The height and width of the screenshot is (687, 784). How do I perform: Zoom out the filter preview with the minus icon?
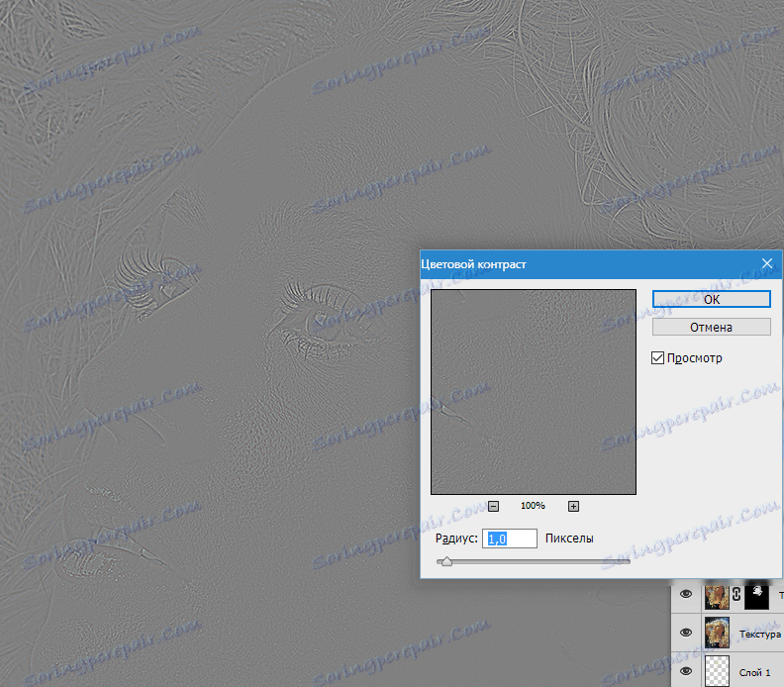coord(493,506)
